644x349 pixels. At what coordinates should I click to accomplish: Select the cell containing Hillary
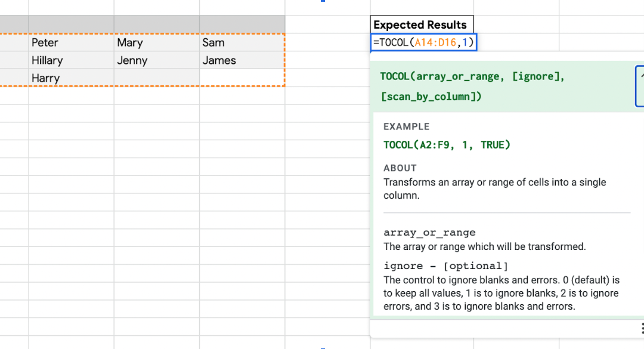click(x=71, y=60)
